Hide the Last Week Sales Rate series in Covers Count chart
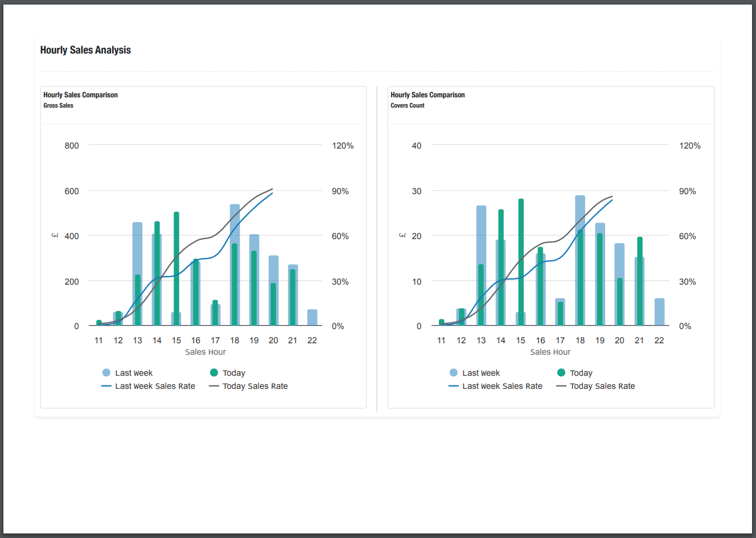The width and height of the screenshot is (756, 538). (502, 386)
